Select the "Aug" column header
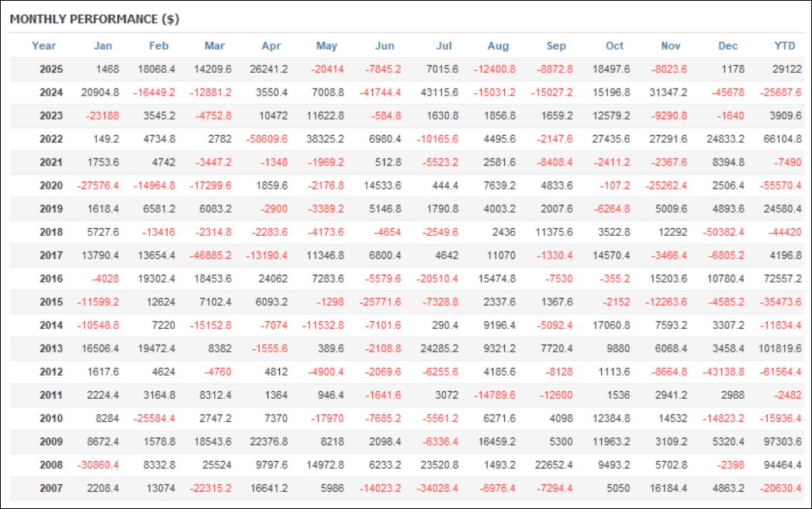Viewport: 812px width, 509px height. click(499, 46)
